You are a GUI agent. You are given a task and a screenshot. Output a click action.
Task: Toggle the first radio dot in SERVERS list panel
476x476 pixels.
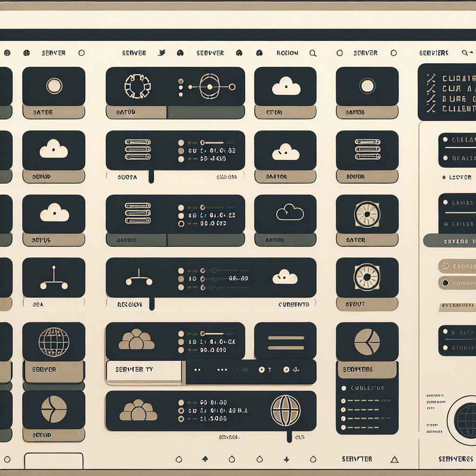pyautogui.click(x=344, y=388)
